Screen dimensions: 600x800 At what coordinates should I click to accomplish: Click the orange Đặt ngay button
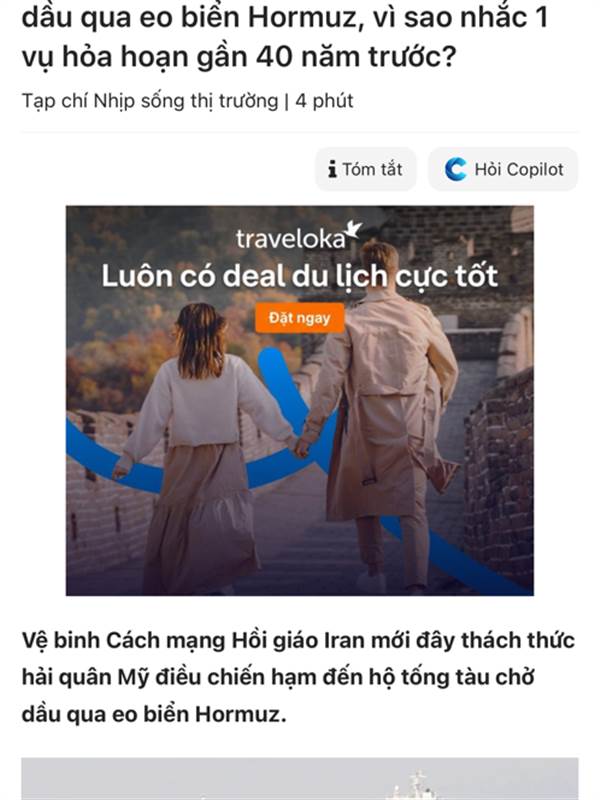[x=299, y=318]
